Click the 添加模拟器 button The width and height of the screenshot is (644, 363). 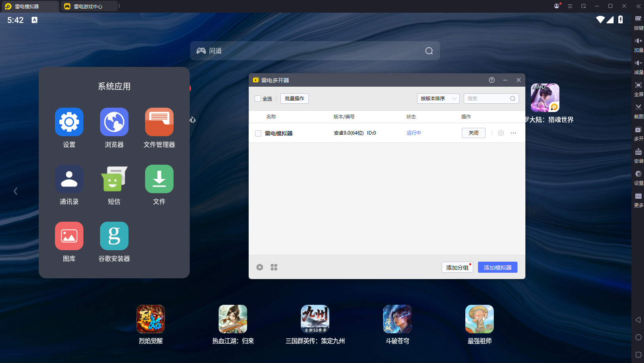(498, 267)
